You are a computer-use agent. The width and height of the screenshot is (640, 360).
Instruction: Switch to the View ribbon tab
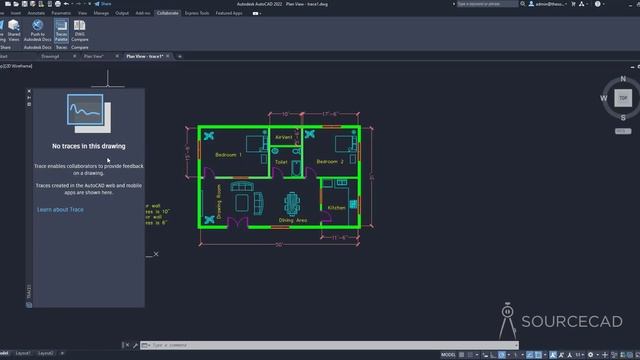pyautogui.click(x=82, y=13)
